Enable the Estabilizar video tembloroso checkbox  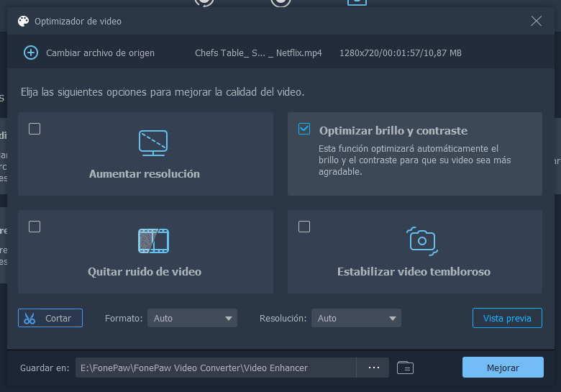pyautogui.click(x=304, y=227)
